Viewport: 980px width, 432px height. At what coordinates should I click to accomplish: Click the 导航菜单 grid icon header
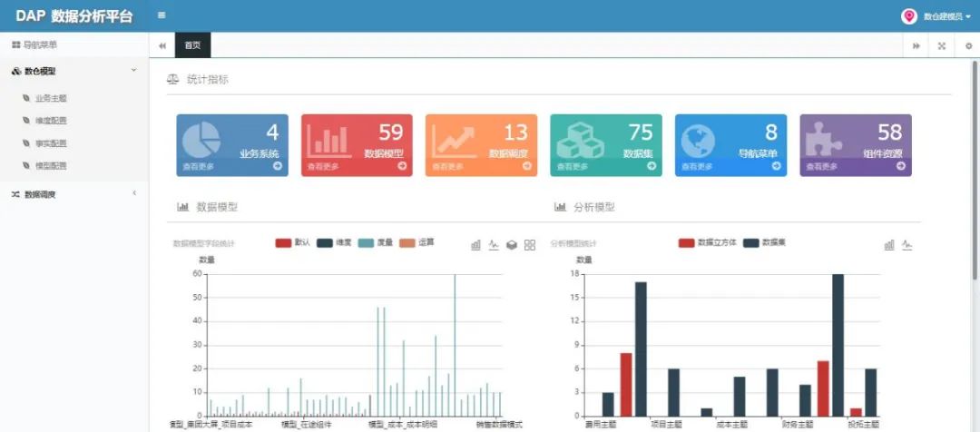[x=16, y=45]
